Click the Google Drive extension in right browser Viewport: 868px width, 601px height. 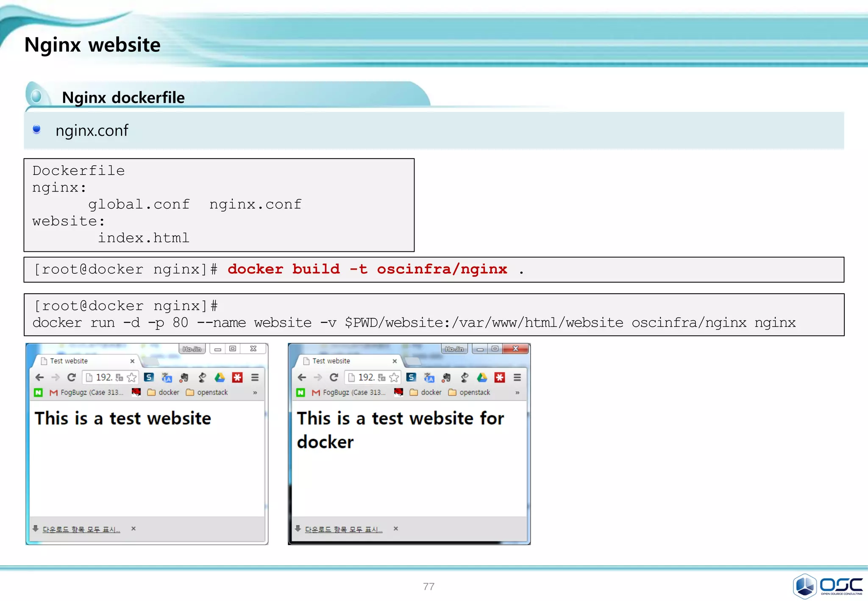click(x=482, y=377)
